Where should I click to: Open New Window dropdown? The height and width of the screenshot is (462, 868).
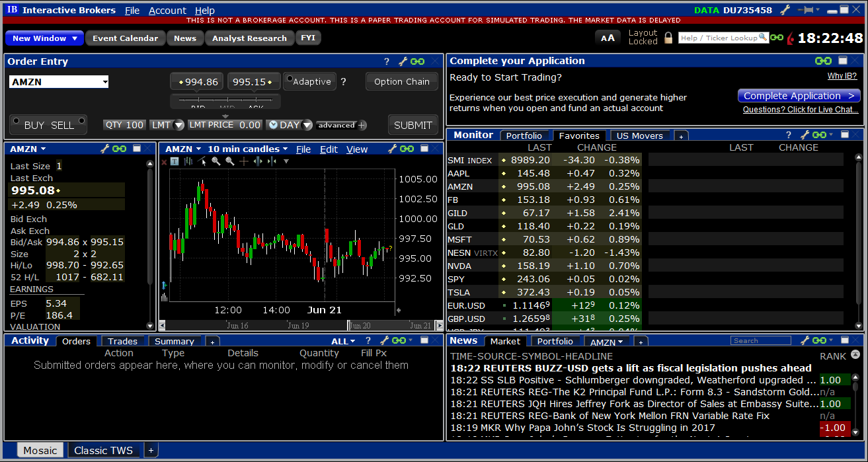pos(44,38)
